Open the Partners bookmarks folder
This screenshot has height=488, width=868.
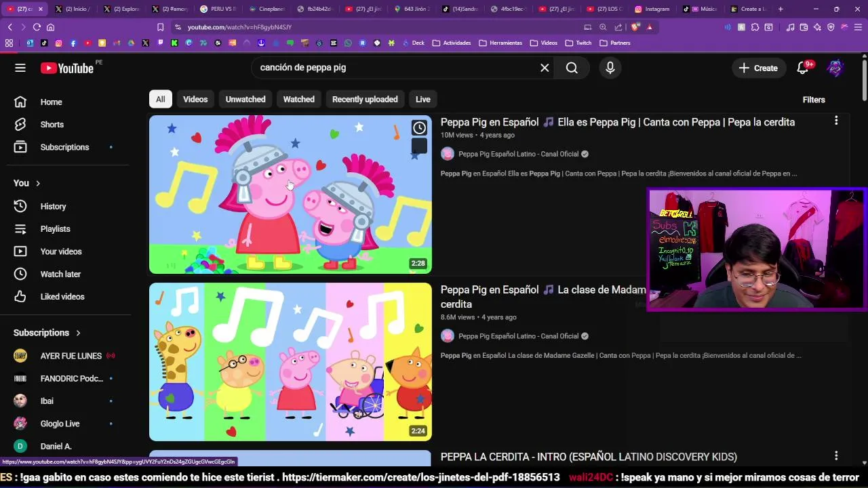(615, 43)
